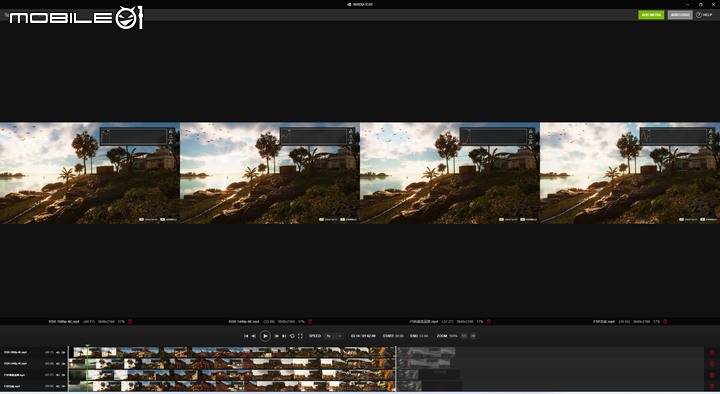Remove RSR-1440p-4K track with right-edge trash icon
This screenshot has height=394, width=720.
(x=712, y=364)
